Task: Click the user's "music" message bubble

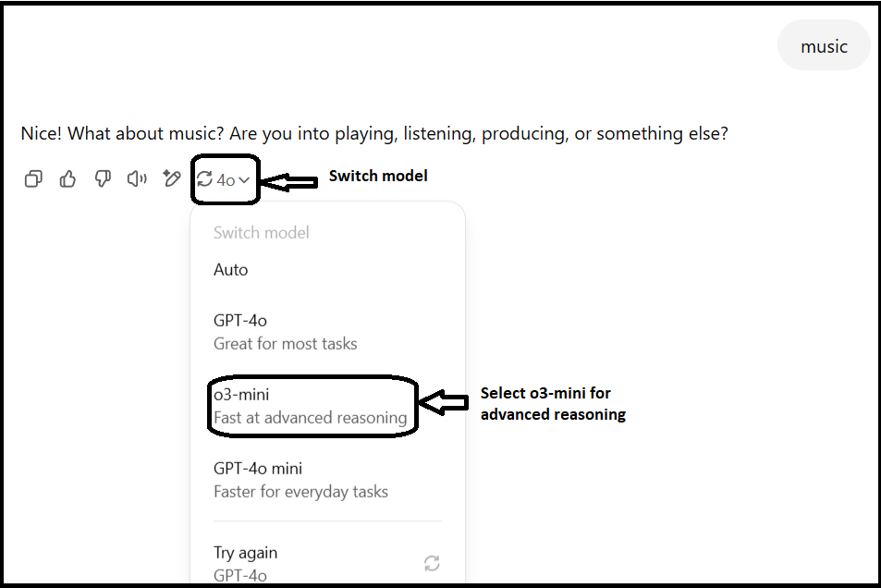Action: (824, 45)
